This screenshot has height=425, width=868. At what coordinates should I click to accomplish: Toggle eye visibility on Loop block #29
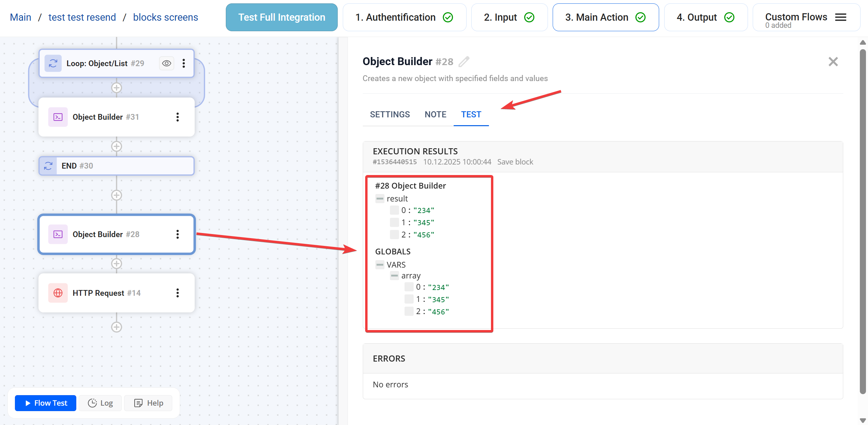(x=166, y=63)
